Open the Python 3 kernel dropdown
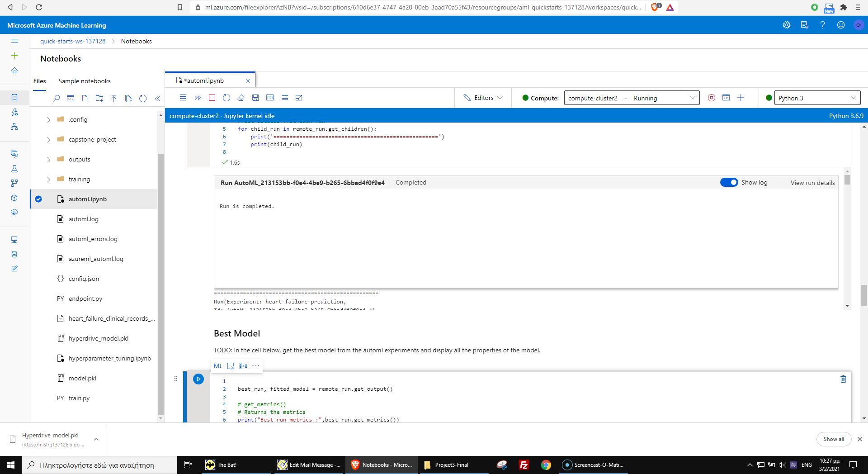 [817, 98]
